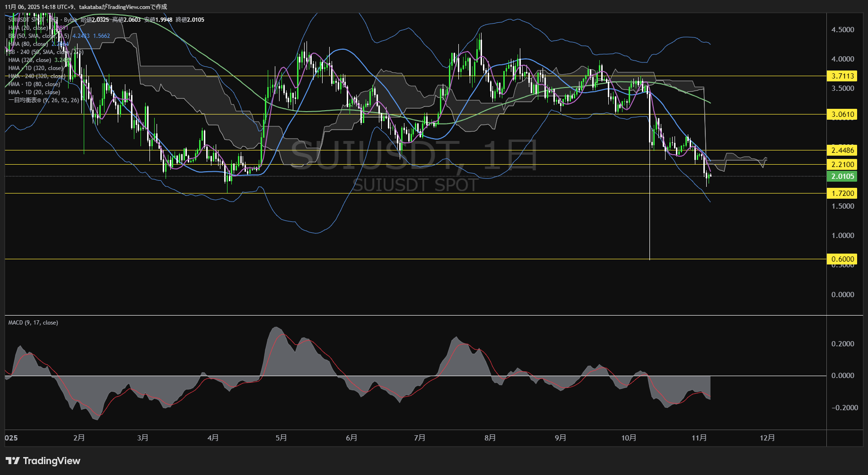This screenshot has height=475, width=868.
Task: Click the yellow 2.4486 price level label
Action: pos(842,150)
